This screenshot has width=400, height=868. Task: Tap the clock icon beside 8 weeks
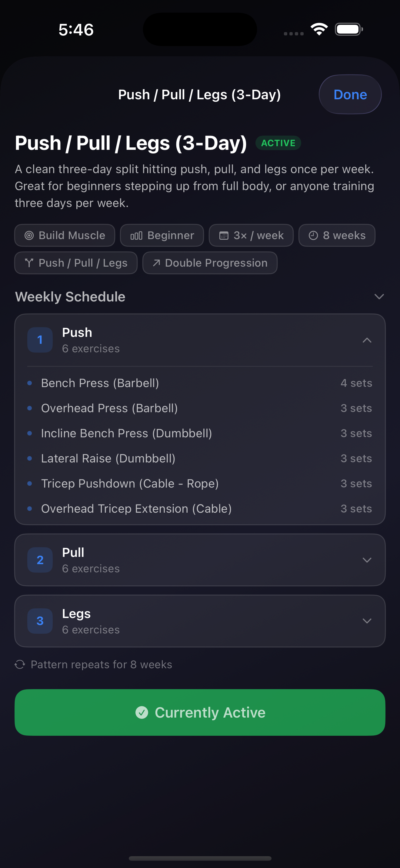(313, 235)
